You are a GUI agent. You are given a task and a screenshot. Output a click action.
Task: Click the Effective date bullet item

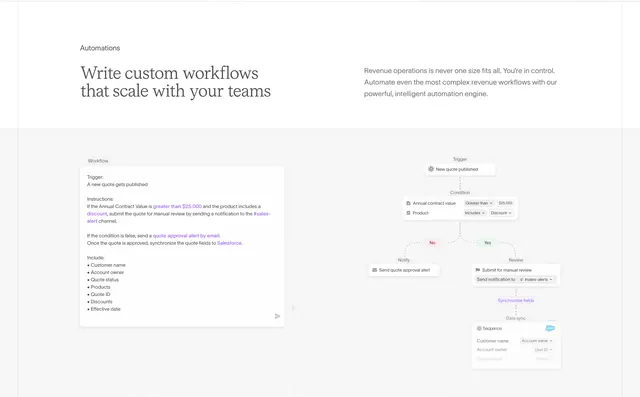[x=104, y=309]
